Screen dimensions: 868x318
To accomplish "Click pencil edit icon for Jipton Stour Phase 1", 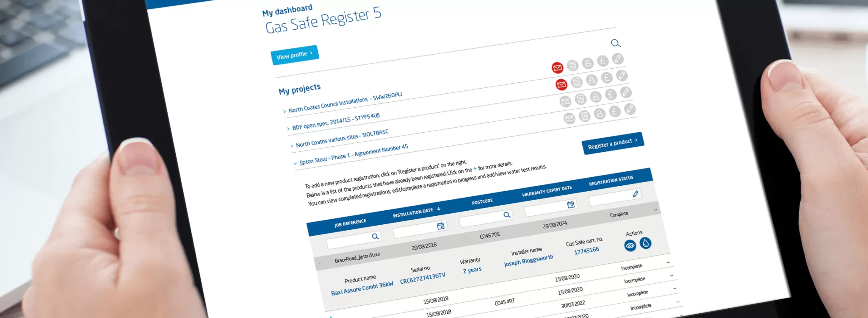I will click(630, 109).
